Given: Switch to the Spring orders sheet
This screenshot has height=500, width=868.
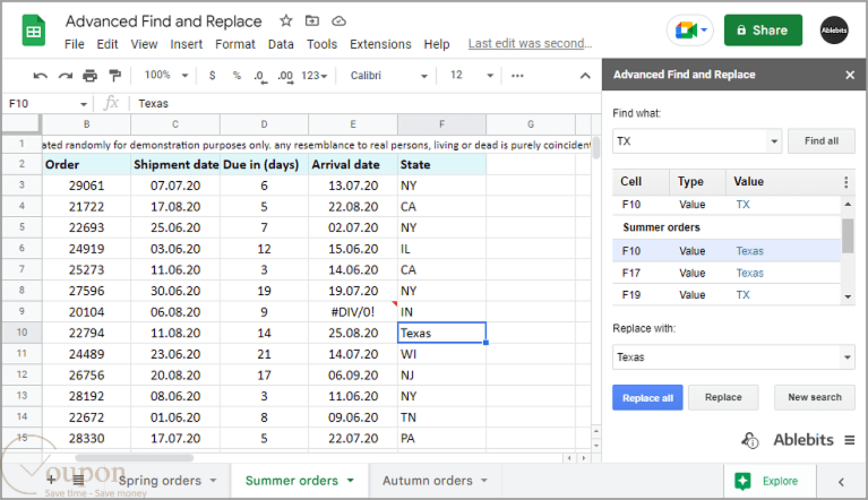Looking at the screenshot, I should pos(160,481).
